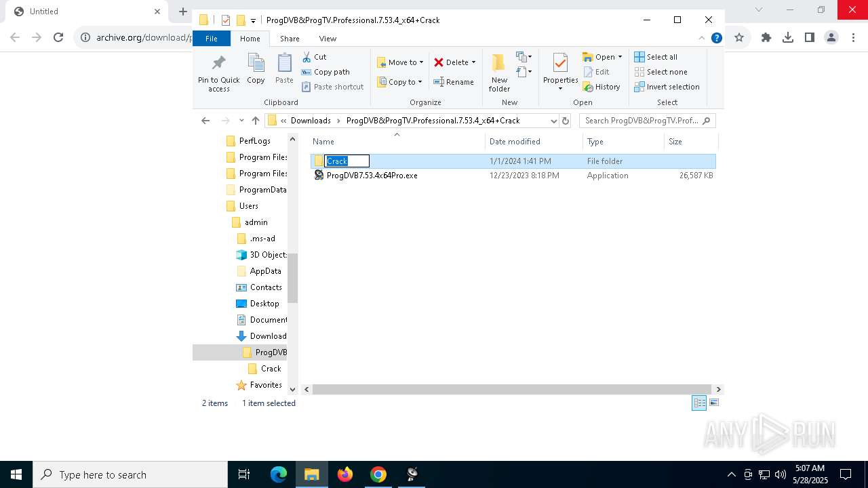Open Firefox from the taskbar

(345, 474)
